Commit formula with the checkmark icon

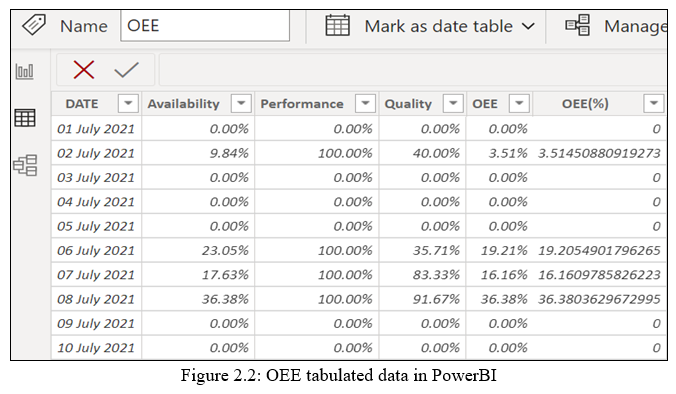(x=126, y=70)
